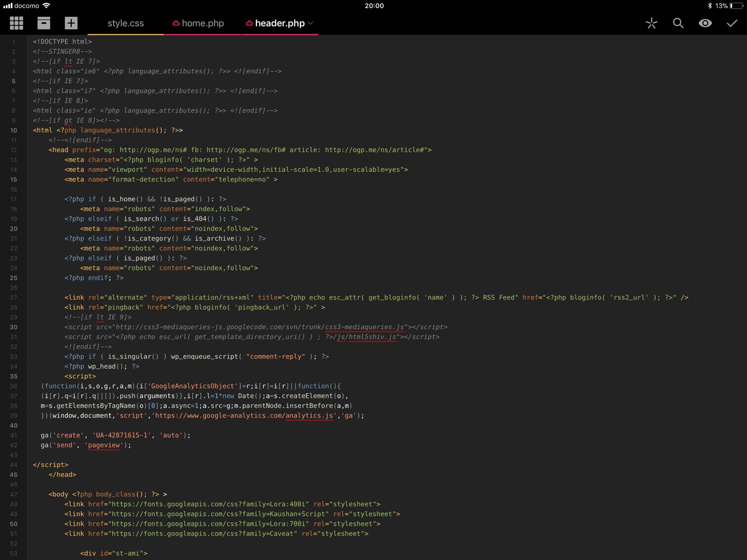Click the underlined css3-mediaqueries.js text
Screen dimensions: 747x560
364,327
